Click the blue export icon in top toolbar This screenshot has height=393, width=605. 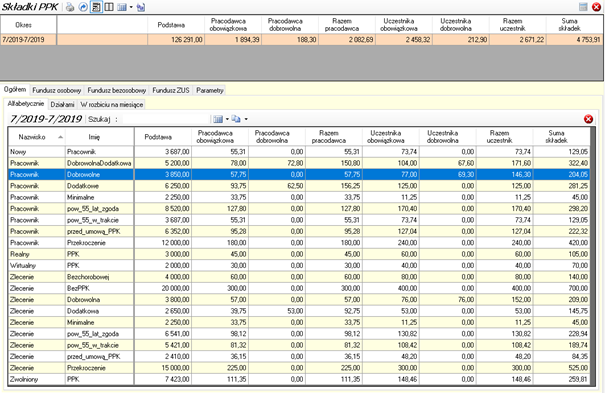(x=141, y=7)
